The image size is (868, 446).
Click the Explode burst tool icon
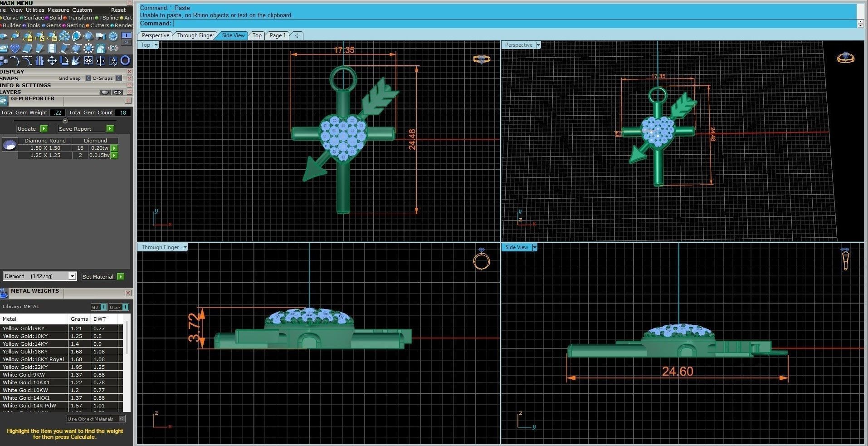(76, 61)
